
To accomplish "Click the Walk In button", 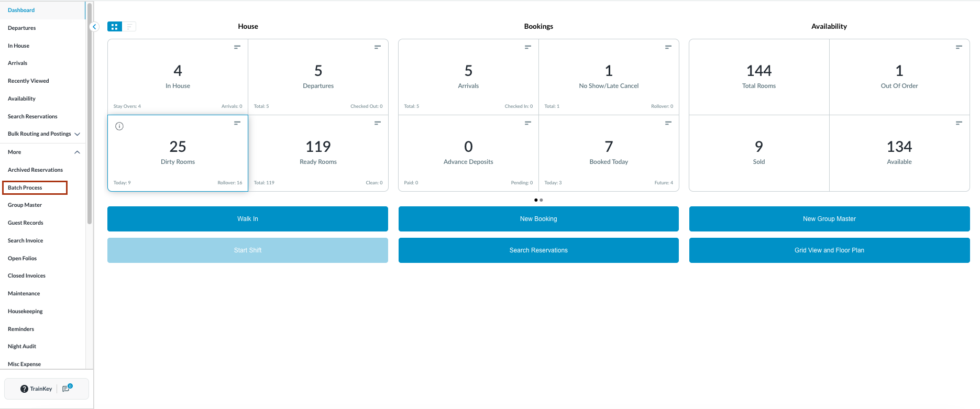I will (x=247, y=219).
